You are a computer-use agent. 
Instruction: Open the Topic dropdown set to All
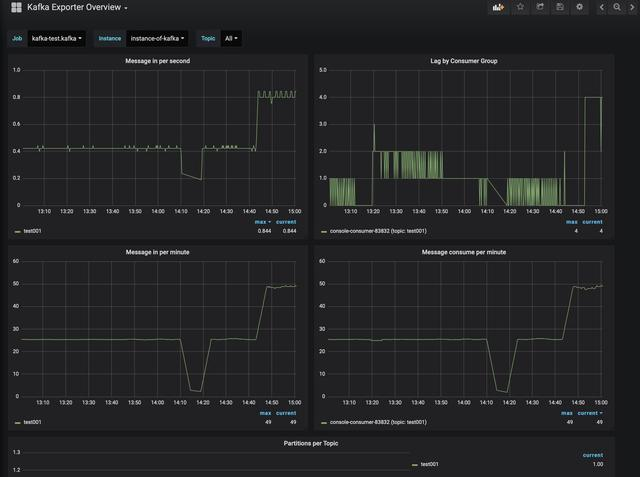231,38
